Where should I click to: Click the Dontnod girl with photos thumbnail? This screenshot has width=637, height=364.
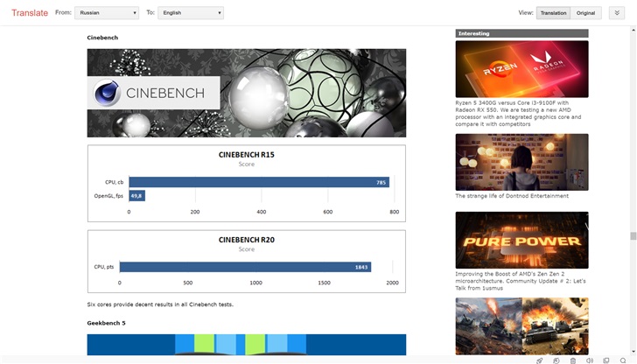(521, 162)
